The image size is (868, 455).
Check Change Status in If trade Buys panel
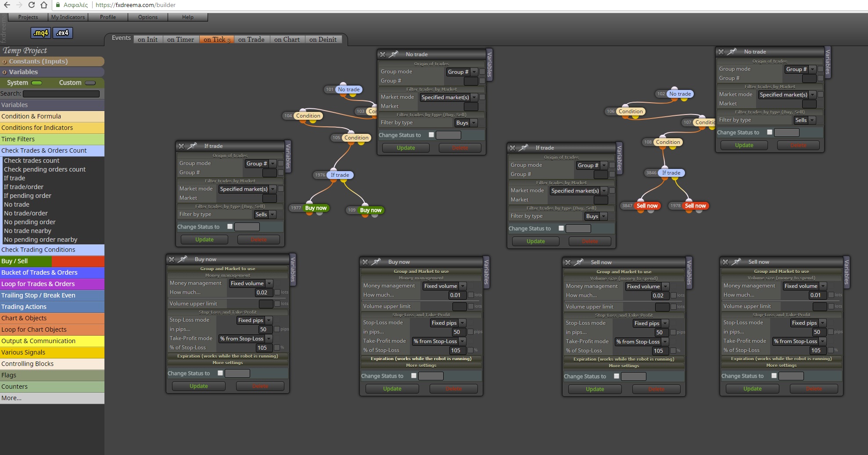tap(561, 229)
